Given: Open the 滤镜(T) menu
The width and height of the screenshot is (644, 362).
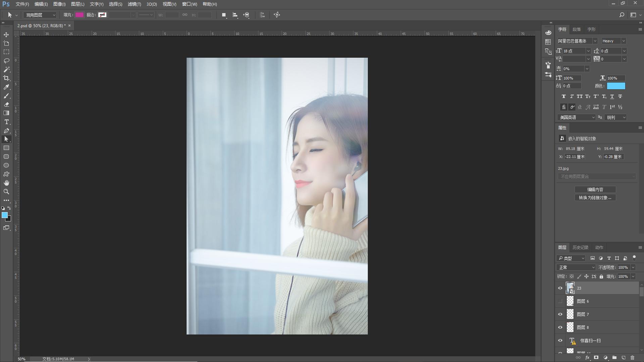Looking at the screenshot, I should 134,4.
